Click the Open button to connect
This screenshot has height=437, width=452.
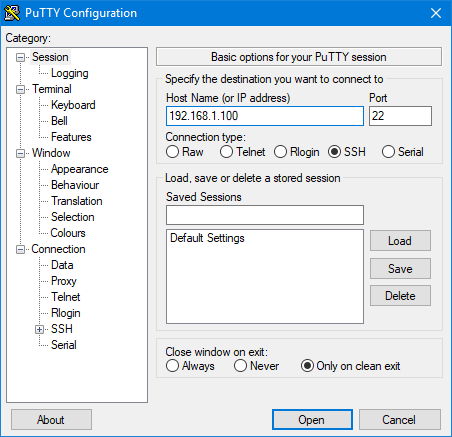click(312, 420)
